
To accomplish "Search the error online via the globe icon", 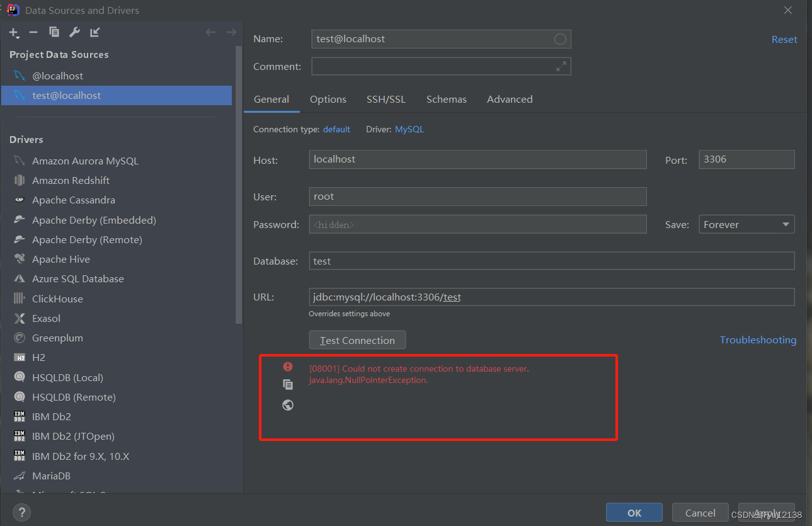I will (x=288, y=405).
